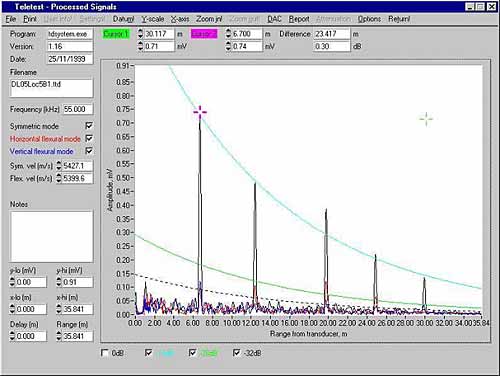
Task: Adjust Cursor 1 amplitude stepper at 0.71
Action: [140, 46]
